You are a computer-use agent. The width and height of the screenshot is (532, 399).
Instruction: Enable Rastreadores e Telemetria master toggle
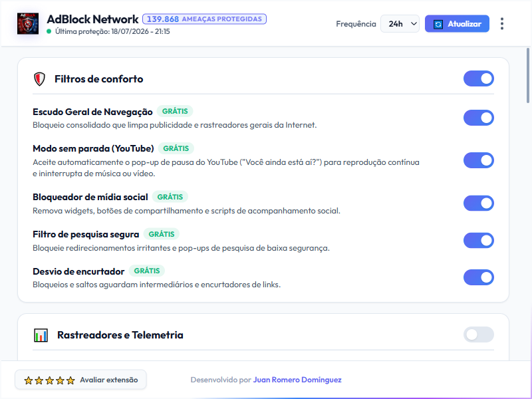[x=478, y=334]
